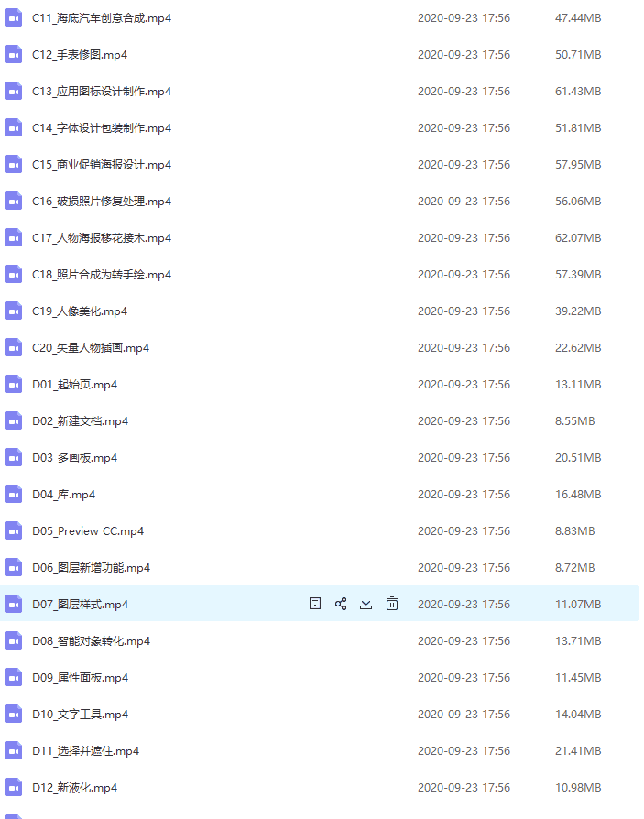Viewport: 644px width, 819px height.
Task: Open file C19_人像美化.mp4
Action: [x=80, y=311]
